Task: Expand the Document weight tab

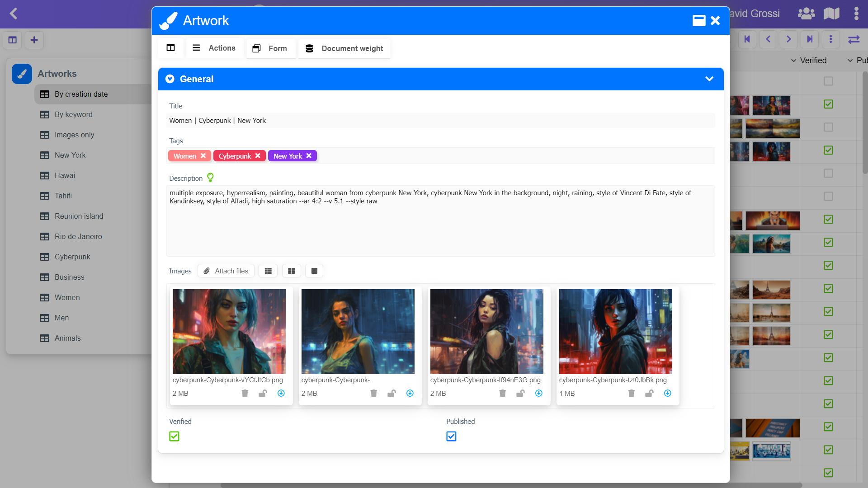Action: click(x=344, y=48)
